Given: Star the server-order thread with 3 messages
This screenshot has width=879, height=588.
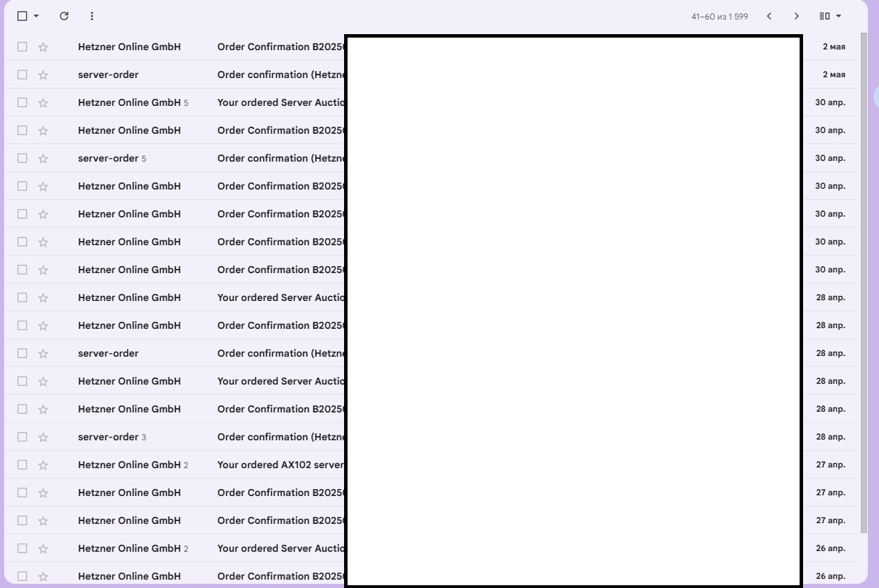Looking at the screenshot, I should coord(43,437).
